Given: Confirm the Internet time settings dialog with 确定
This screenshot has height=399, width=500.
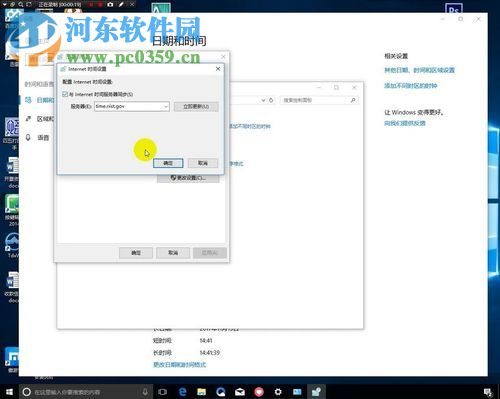Looking at the screenshot, I should (168, 163).
